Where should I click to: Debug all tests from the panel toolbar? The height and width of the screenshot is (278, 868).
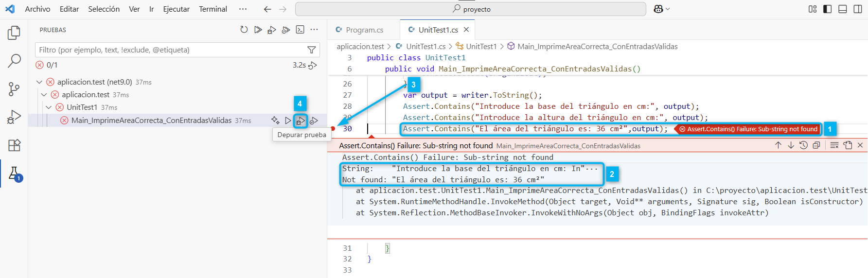point(272,30)
